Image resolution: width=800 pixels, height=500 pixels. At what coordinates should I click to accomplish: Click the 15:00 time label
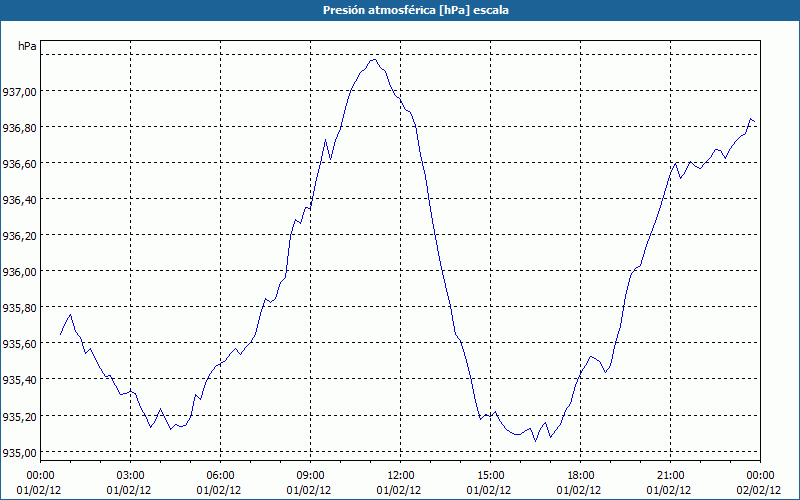pyautogui.click(x=490, y=476)
